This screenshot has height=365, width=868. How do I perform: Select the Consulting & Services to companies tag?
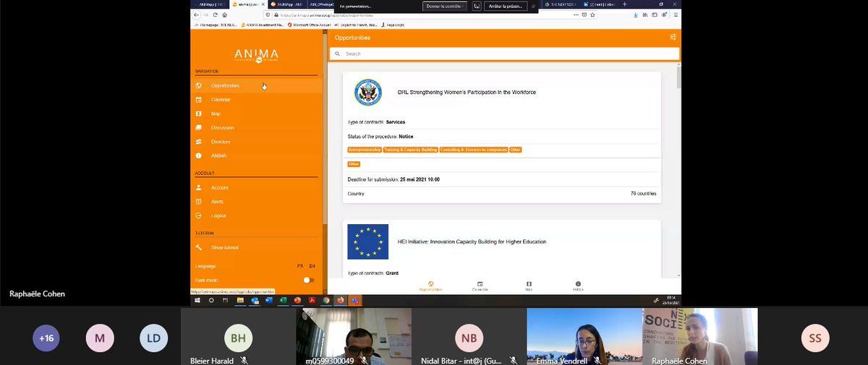click(x=473, y=150)
